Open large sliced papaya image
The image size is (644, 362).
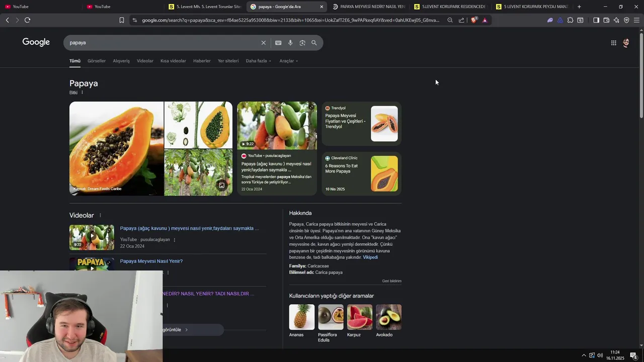[x=116, y=148]
